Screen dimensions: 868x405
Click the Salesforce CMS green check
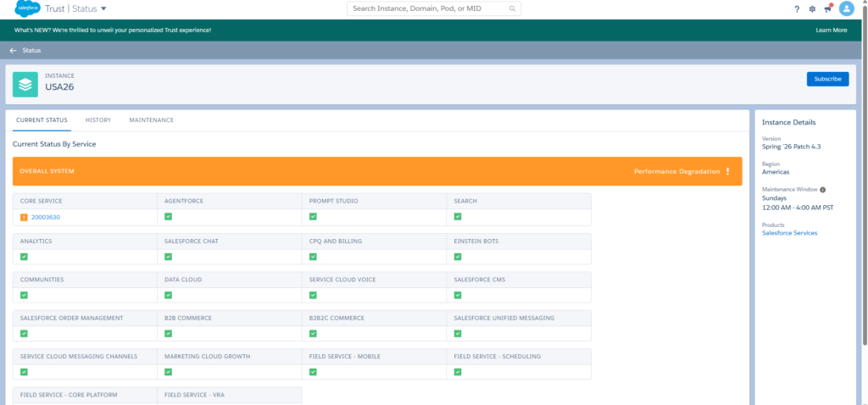click(458, 295)
